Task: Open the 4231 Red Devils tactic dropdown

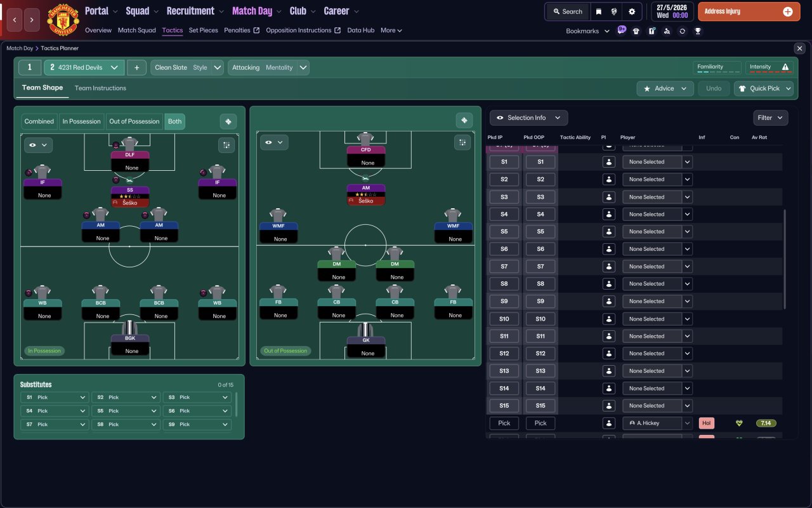Action: click(84, 67)
